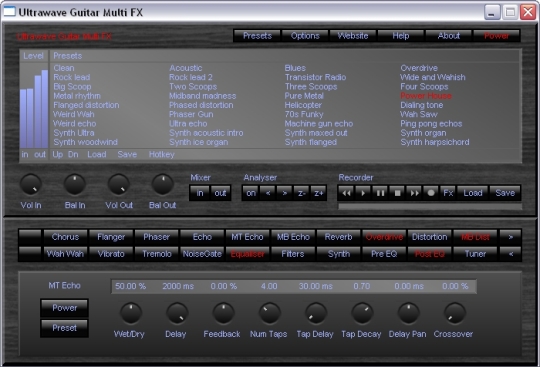Select the Echo effect tab
Viewport: 540px width, 367px height.
[x=202, y=237]
